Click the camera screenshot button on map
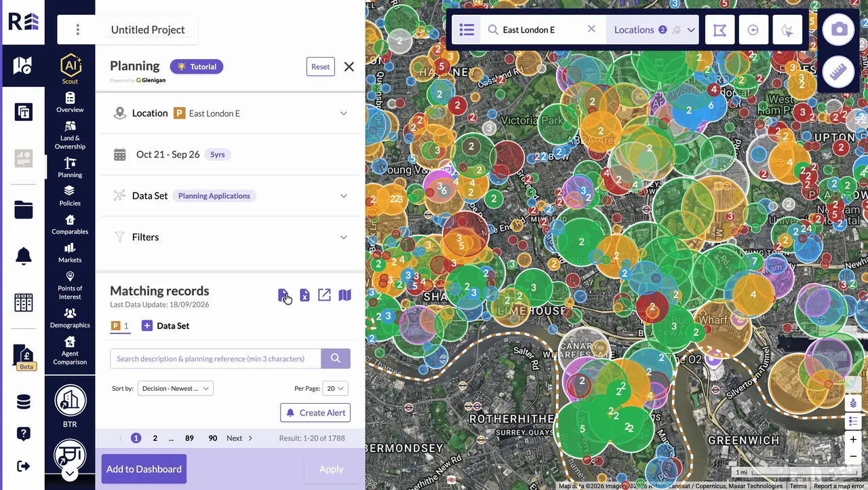Viewport: 868px width, 490px height. point(839,30)
